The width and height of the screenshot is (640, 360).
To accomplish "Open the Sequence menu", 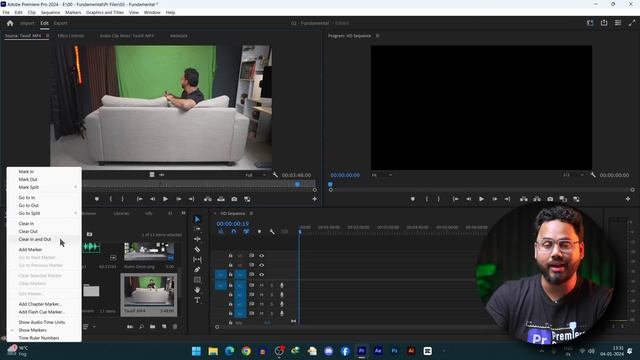I will click(x=50, y=13).
